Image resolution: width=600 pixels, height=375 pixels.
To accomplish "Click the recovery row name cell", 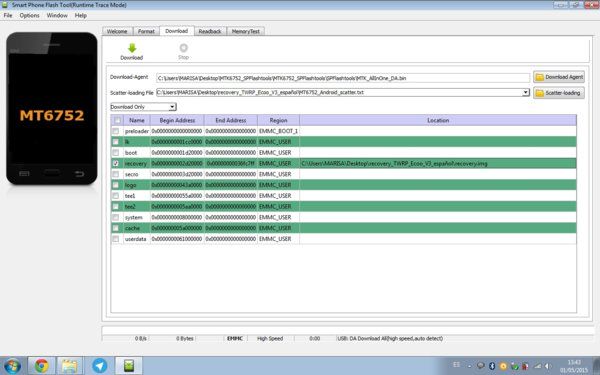I will click(137, 163).
